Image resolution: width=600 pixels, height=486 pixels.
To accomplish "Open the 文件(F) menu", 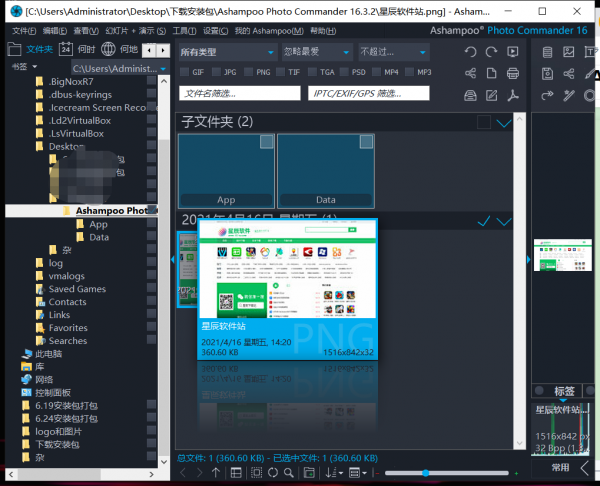I will 24,31.
